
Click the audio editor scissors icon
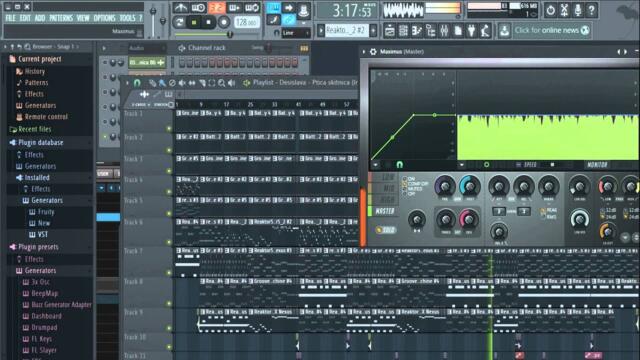click(564, 10)
